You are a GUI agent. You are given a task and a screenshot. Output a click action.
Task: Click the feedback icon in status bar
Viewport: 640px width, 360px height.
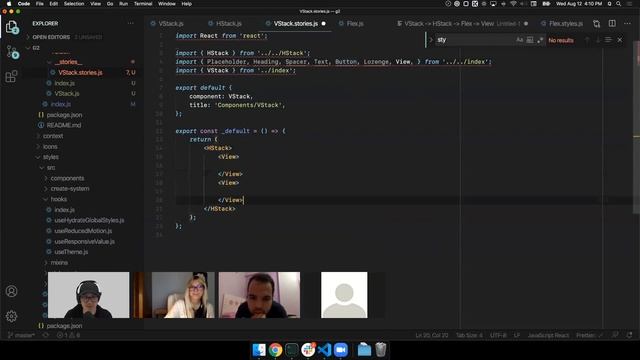coord(615,335)
